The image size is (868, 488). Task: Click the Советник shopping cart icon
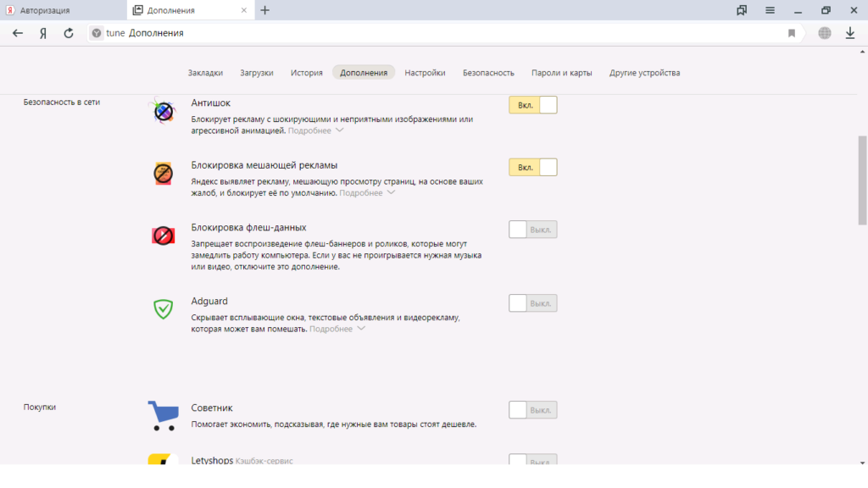163,416
